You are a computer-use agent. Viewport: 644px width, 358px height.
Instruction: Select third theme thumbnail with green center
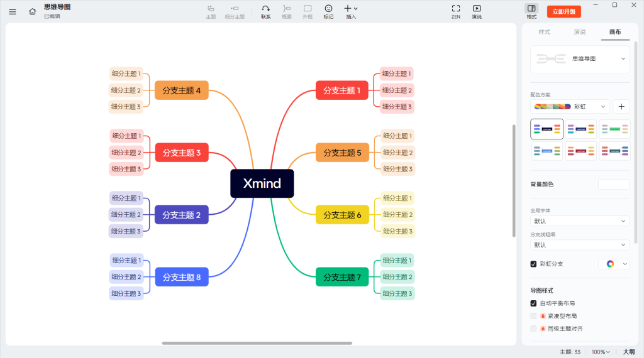(x=614, y=129)
